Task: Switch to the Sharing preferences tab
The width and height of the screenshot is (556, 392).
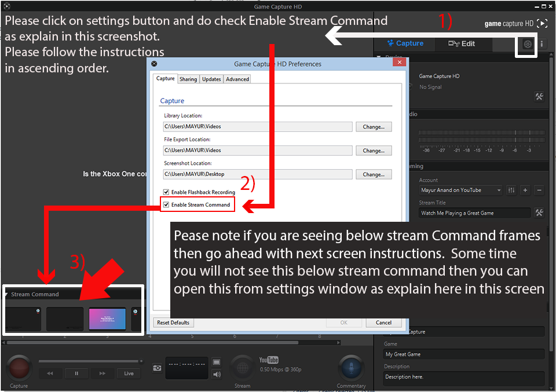Action: click(x=188, y=79)
